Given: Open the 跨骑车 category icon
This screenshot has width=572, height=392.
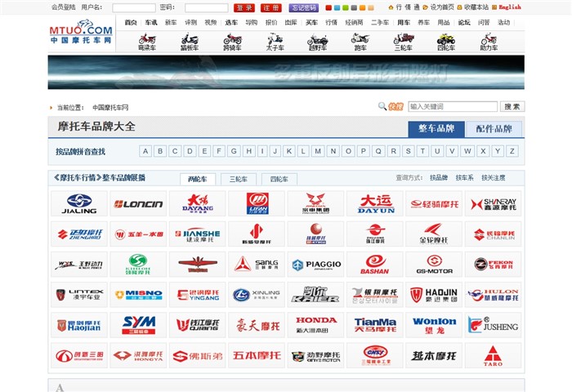Looking at the screenshot, I should 232,42.
